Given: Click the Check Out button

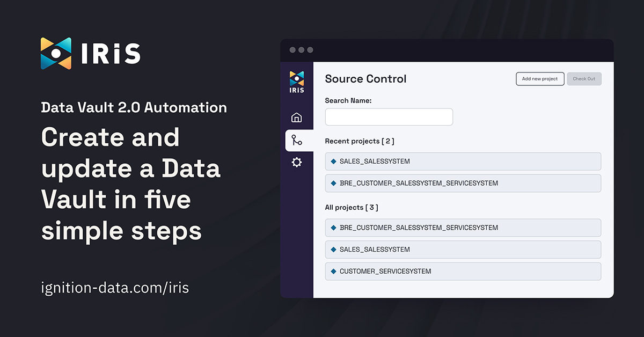Looking at the screenshot, I should pyautogui.click(x=584, y=78).
